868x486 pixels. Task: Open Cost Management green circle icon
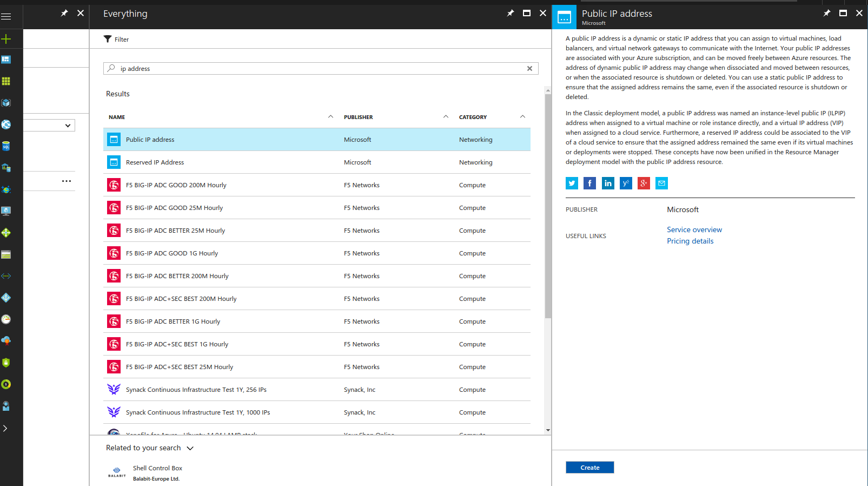pyautogui.click(x=6, y=384)
